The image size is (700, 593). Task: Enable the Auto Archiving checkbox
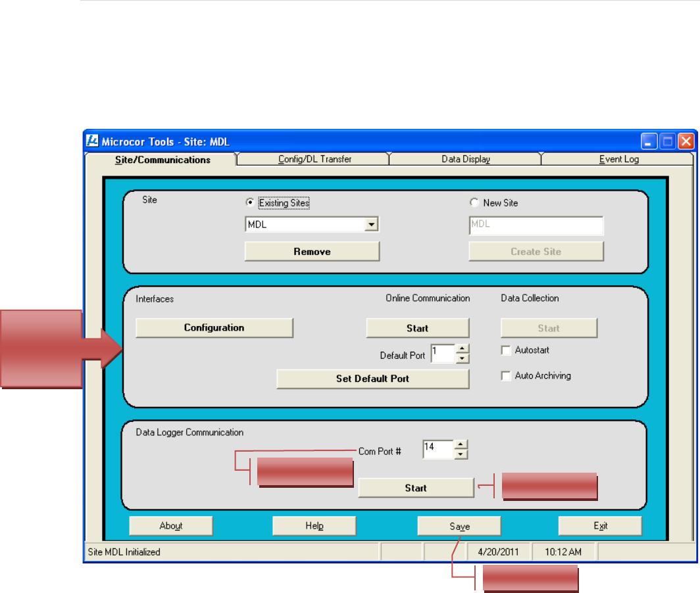point(506,375)
